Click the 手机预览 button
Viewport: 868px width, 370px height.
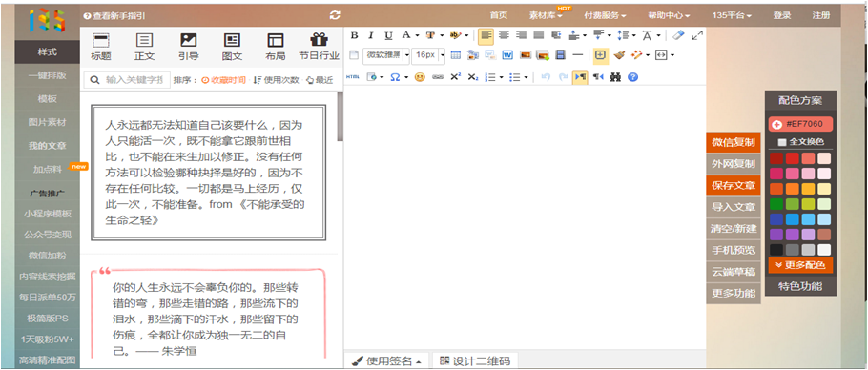[734, 250]
